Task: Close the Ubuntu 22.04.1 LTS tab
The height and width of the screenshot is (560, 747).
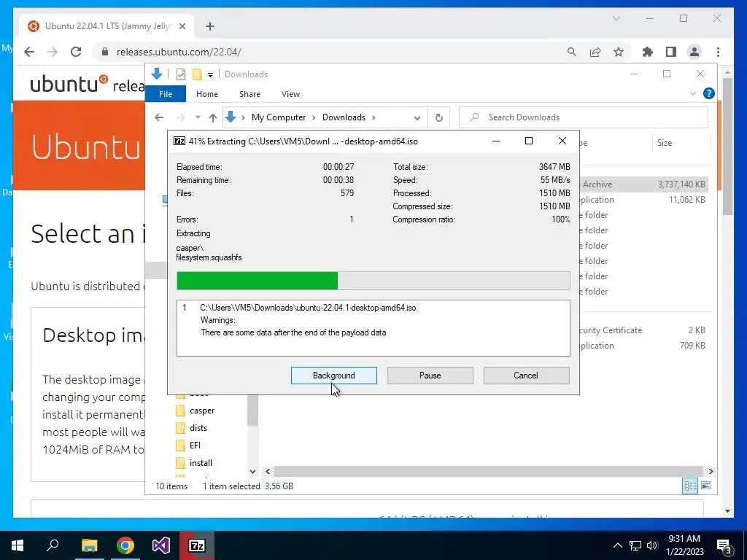Action: click(x=182, y=26)
